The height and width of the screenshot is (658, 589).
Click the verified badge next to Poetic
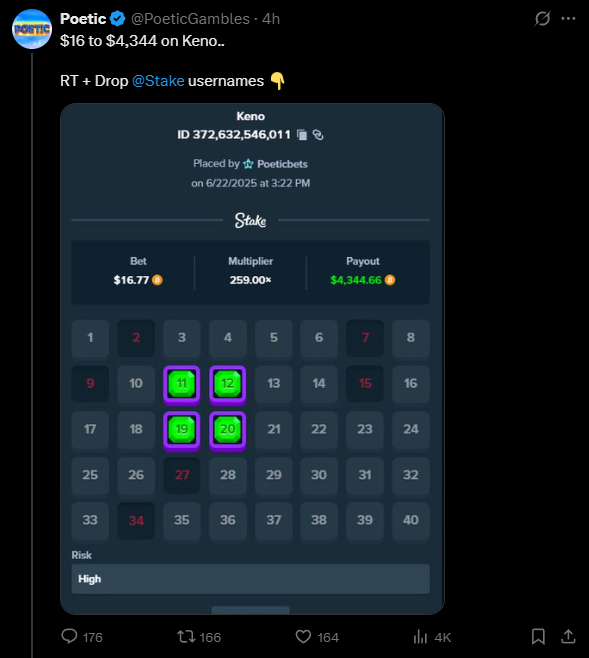click(x=117, y=19)
